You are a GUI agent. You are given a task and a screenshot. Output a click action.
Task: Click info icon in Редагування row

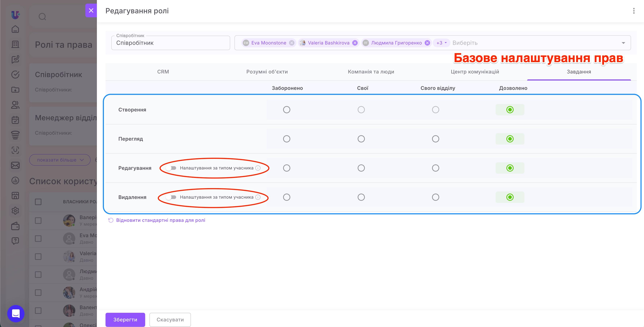pos(258,168)
